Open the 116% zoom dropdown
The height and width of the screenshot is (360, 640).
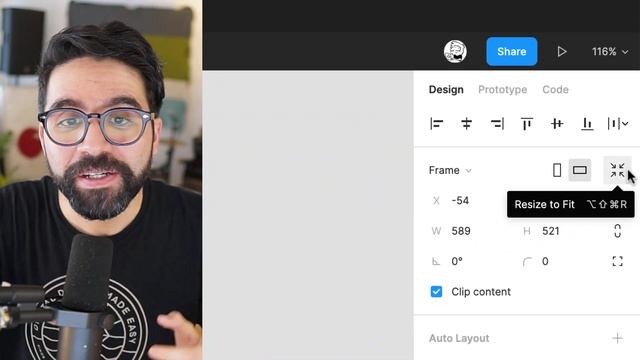pyautogui.click(x=610, y=51)
